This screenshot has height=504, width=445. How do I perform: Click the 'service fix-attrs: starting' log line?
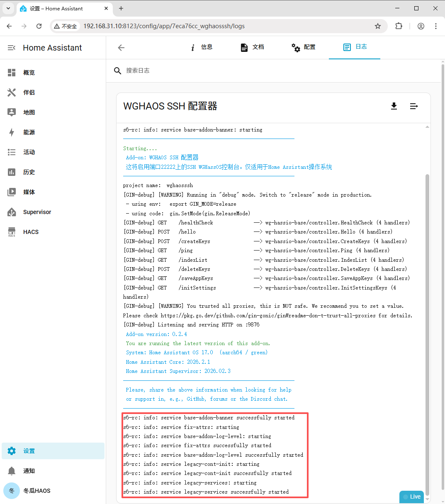point(181,427)
